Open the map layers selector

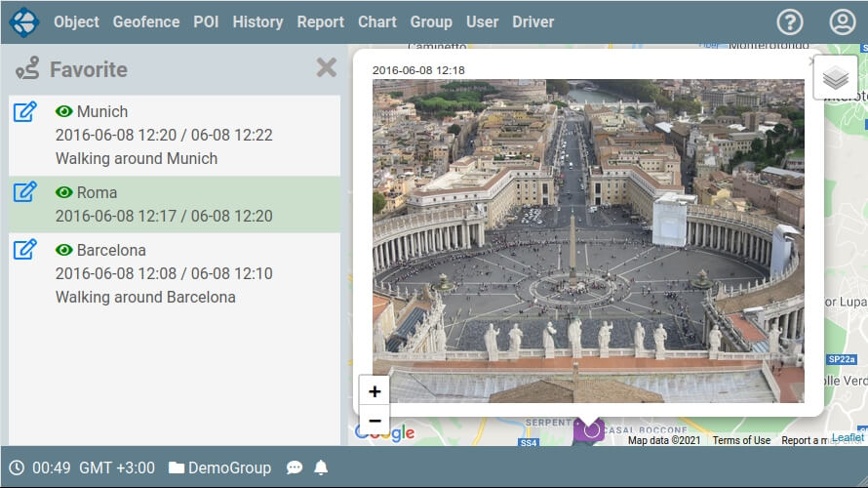[836, 78]
